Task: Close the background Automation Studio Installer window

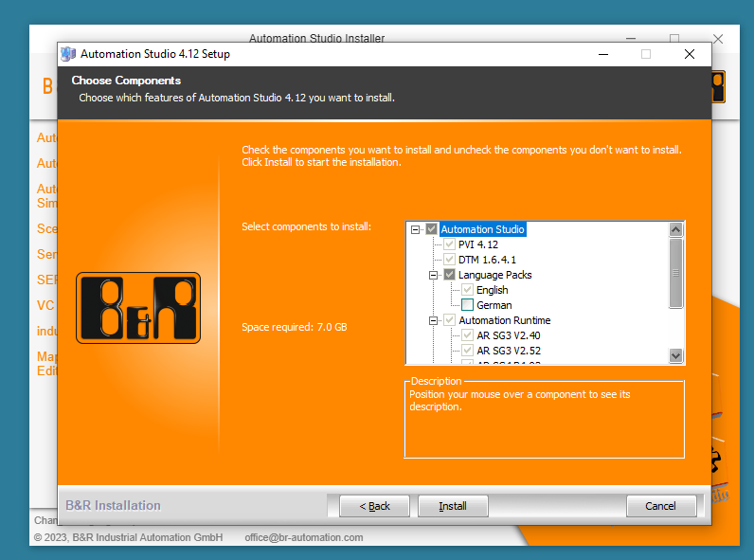Action: click(718, 39)
